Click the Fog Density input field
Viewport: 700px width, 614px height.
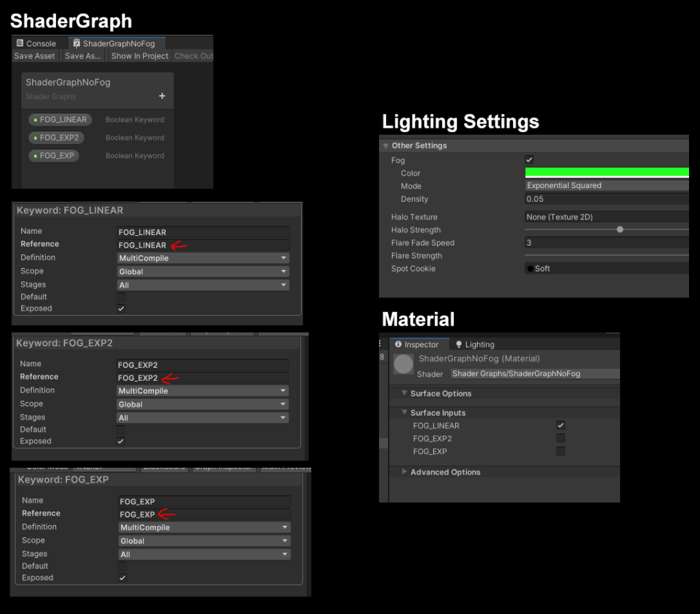coord(606,199)
